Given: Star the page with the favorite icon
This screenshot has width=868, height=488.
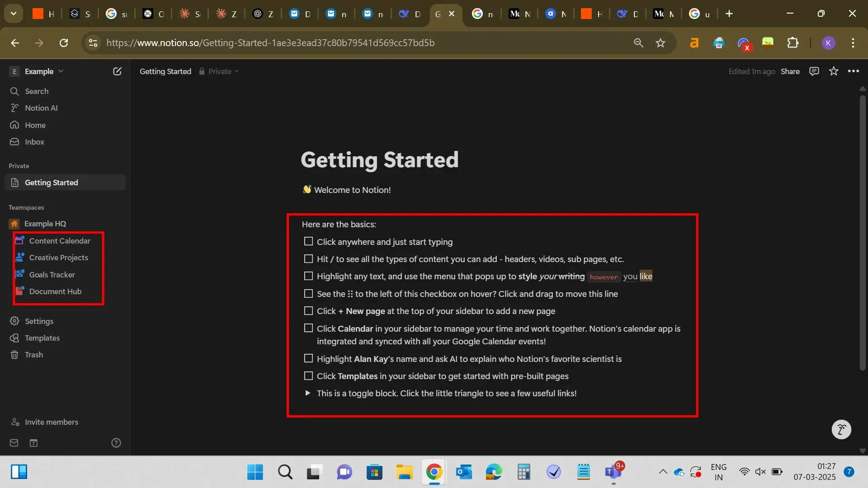Looking at the screenshot, I should click(x=834, y=71).
